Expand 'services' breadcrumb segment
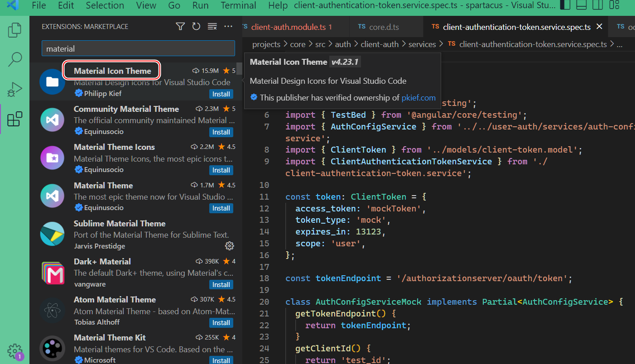635x364 pixels. [422, 44]
